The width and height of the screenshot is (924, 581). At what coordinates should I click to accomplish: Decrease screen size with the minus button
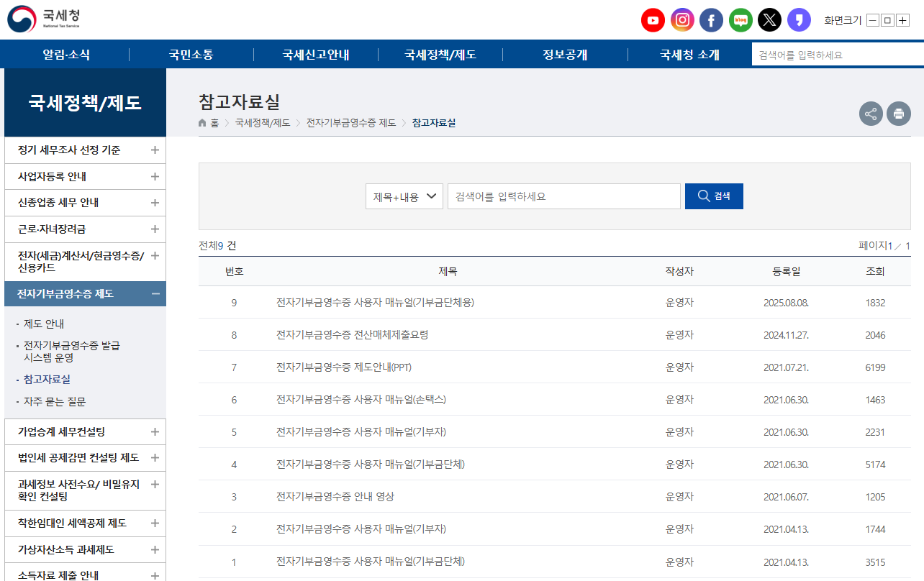coord(873,20)
